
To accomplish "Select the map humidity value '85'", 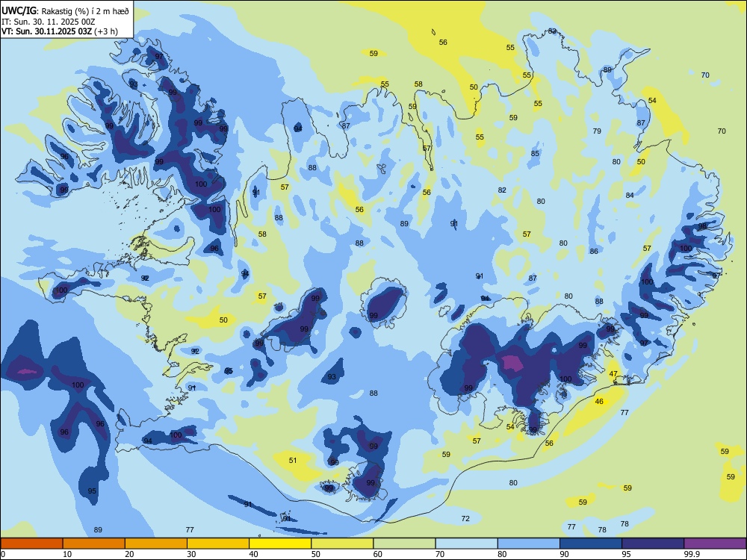I will (535, 153).
